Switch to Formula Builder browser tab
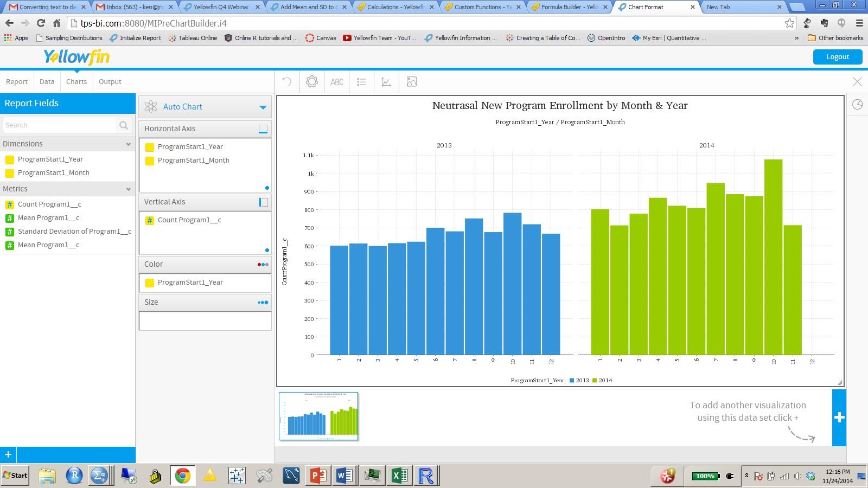The height and width of the screenshot is (488, 868). (x=569, y=7)
